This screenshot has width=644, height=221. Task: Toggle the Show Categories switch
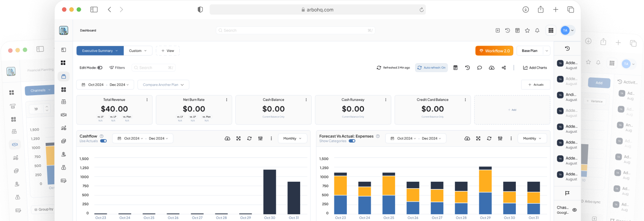point(352,141)
